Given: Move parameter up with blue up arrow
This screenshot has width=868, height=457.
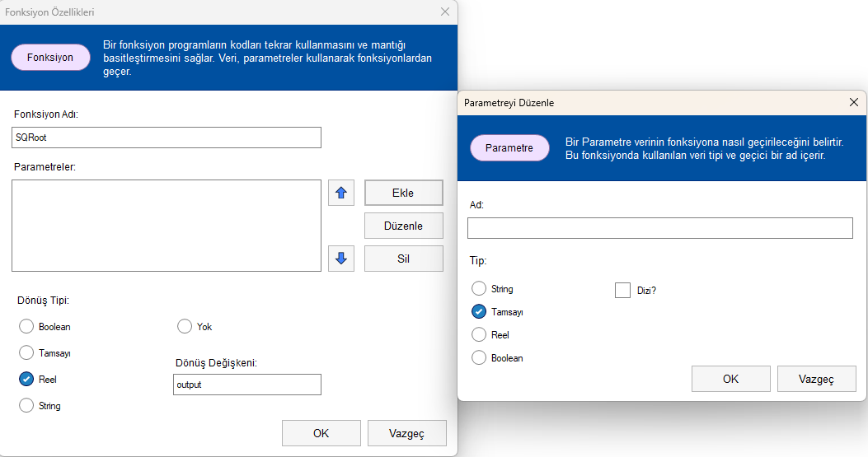Looking at the screenshot, I should (x=341, y=193).
